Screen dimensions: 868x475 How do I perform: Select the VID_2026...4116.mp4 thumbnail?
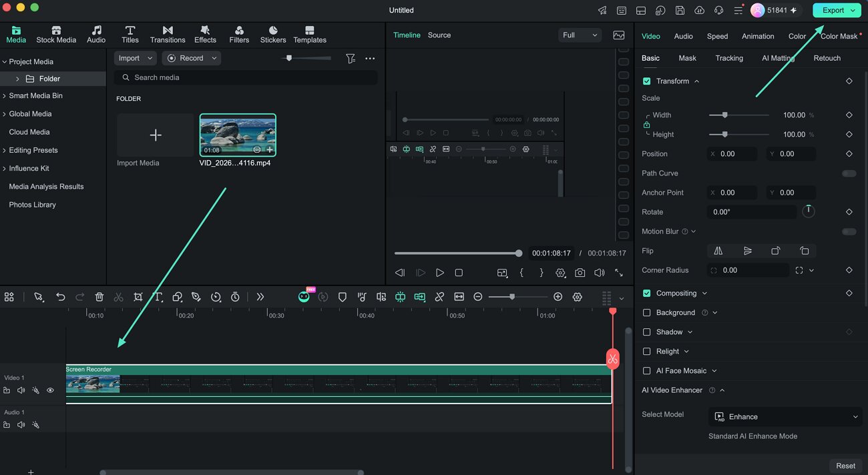point(238,135)
